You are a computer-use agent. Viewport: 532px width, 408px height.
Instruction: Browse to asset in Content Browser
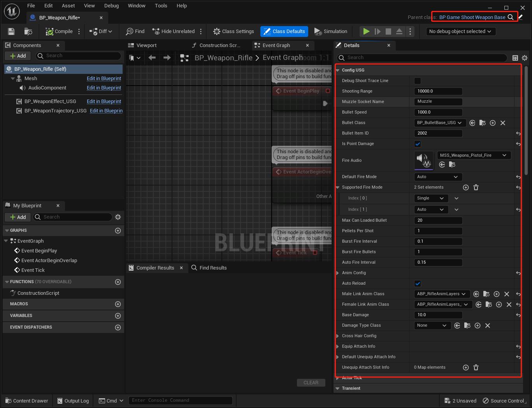coord(28,32)
